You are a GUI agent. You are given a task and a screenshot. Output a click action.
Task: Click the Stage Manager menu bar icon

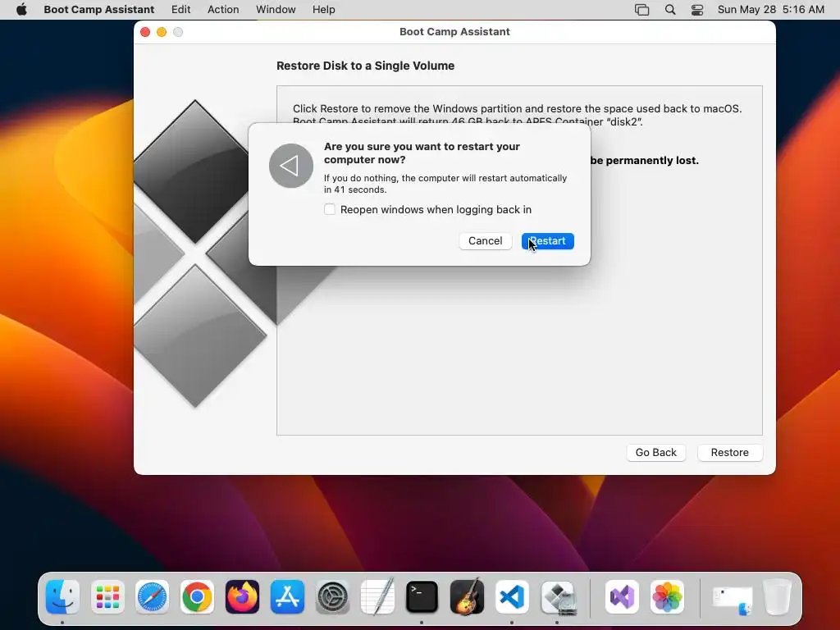click(641, 10)
